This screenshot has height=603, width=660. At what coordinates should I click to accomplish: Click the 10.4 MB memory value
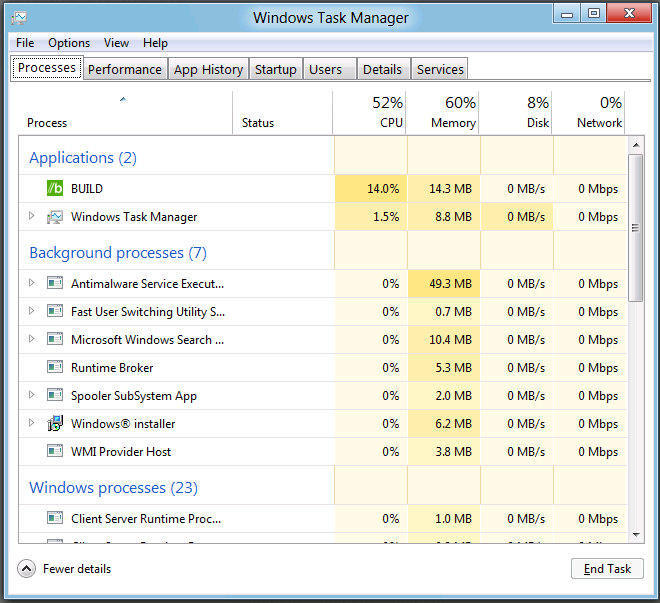point(450,340)
